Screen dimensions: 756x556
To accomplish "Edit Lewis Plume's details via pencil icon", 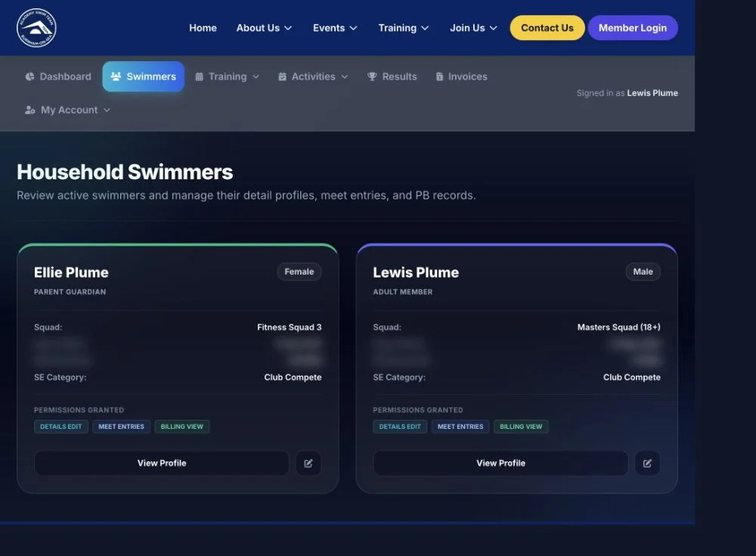I will coord(648,463).
